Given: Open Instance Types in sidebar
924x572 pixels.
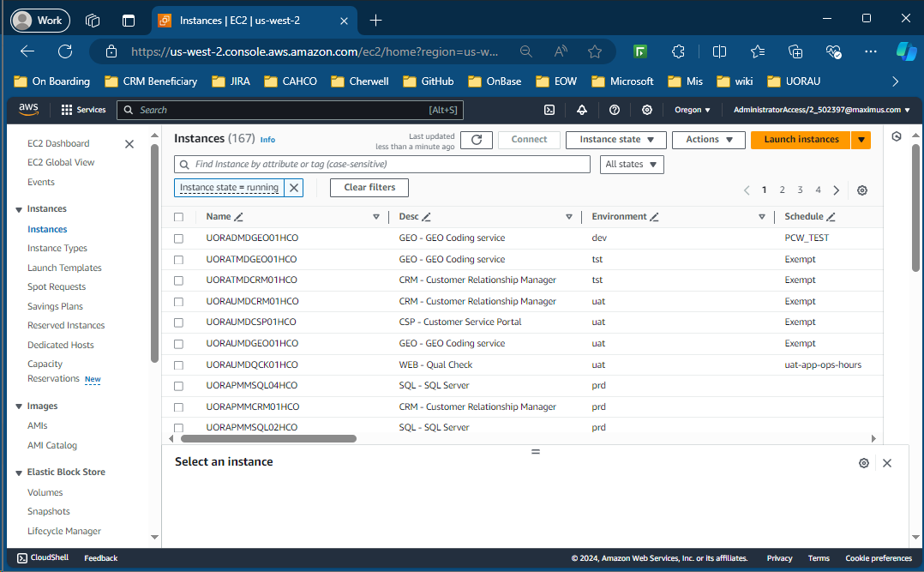Looking at the screenshot, I should point(57,248).
